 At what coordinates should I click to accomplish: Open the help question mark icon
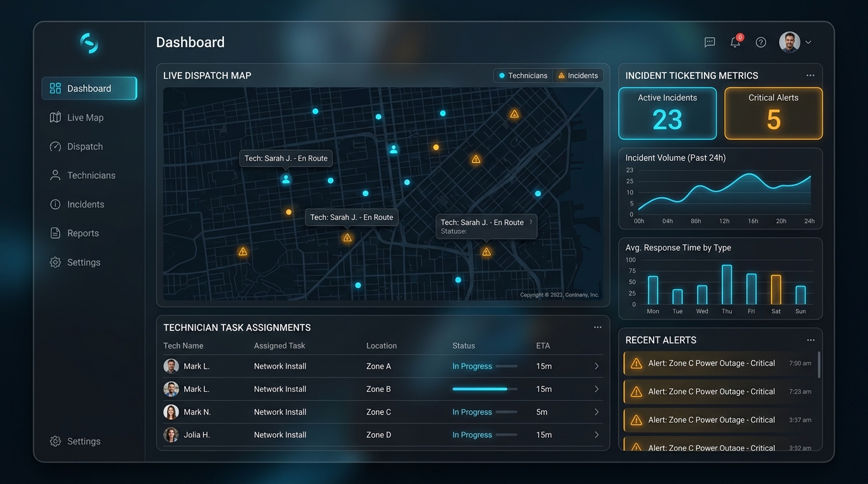[x=761, y=42]
